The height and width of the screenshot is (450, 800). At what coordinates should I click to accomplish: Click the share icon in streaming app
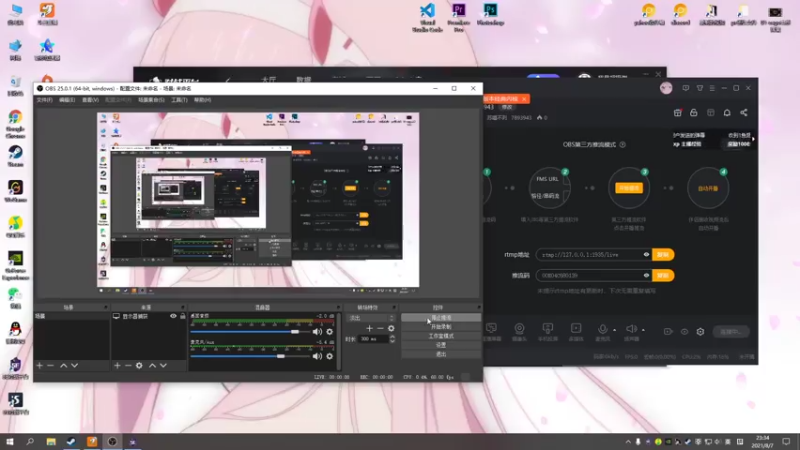(744, 113)
